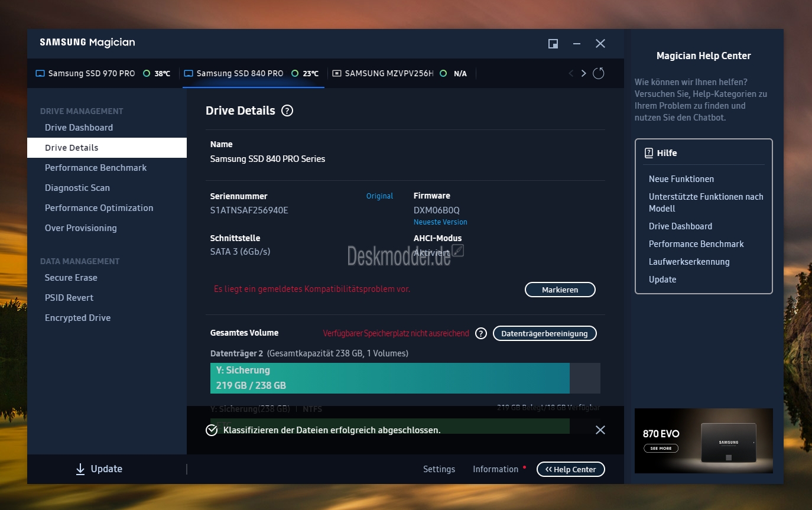The image size is (812, 510).
Task: Select Drive Details in sidebar
Action: point(107,148)
